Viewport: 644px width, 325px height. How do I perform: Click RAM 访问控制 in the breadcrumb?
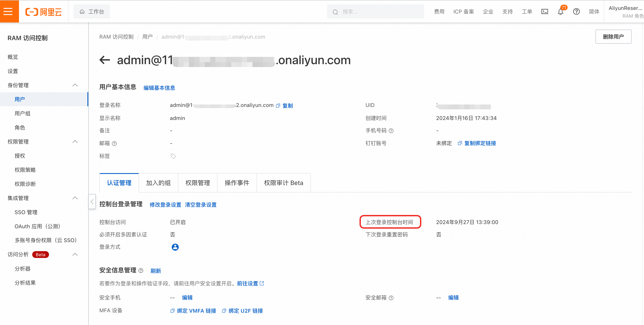(x=117, y=37)
